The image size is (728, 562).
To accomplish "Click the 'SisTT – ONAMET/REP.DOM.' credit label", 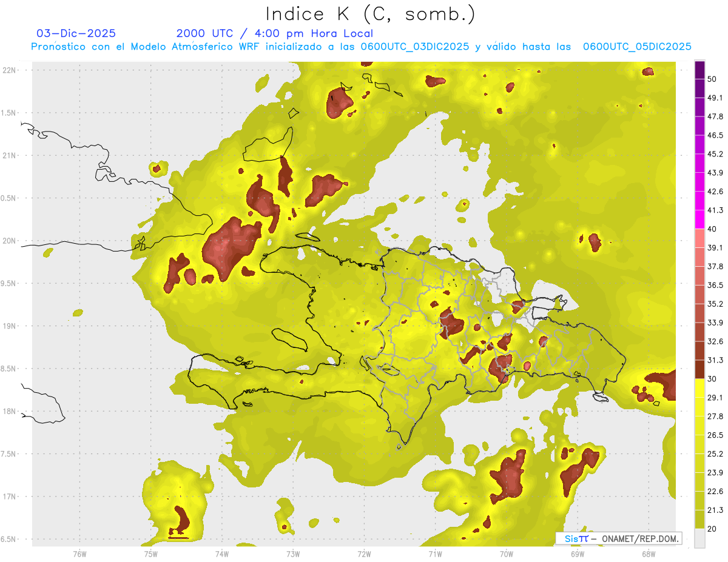I will [x=619, y=538].
